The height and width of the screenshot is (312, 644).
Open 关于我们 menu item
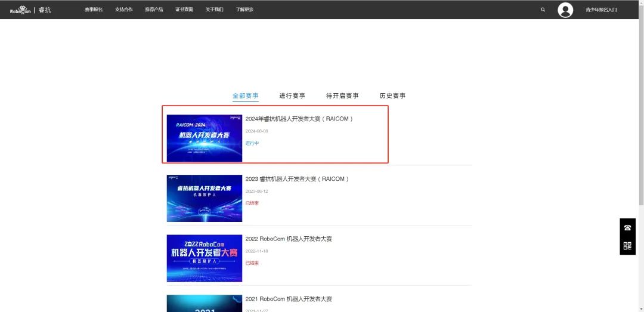(x=214, y=10)
